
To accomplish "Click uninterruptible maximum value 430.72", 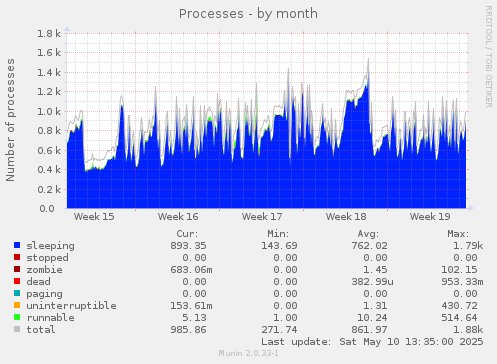I will tap(460, 306).
